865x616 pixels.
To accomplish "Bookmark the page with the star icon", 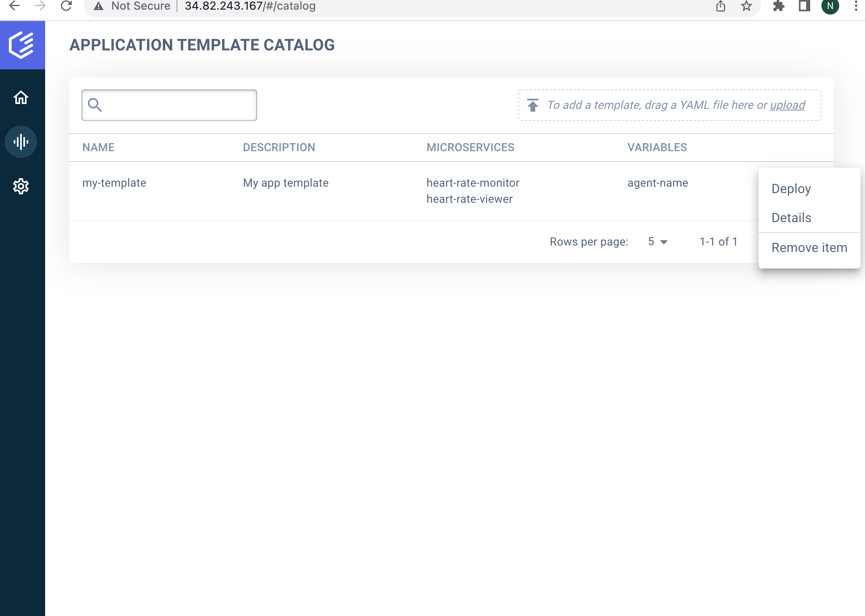I will point(747,6).
